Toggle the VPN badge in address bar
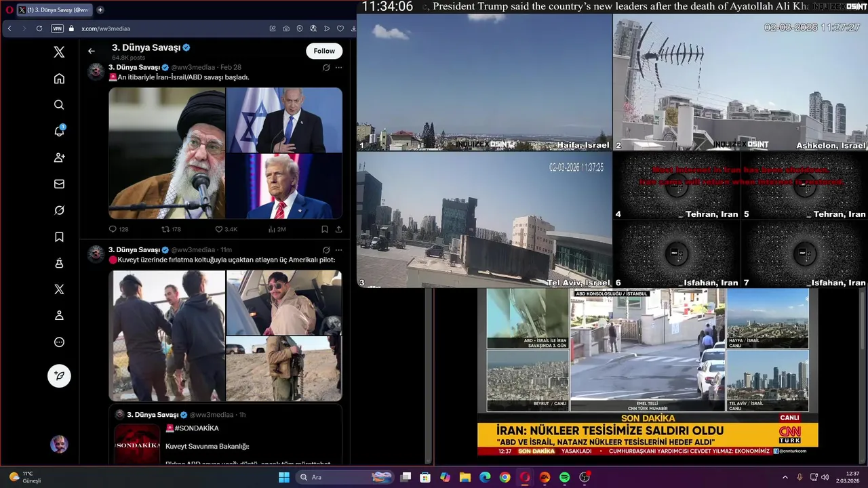 (57, 28)
